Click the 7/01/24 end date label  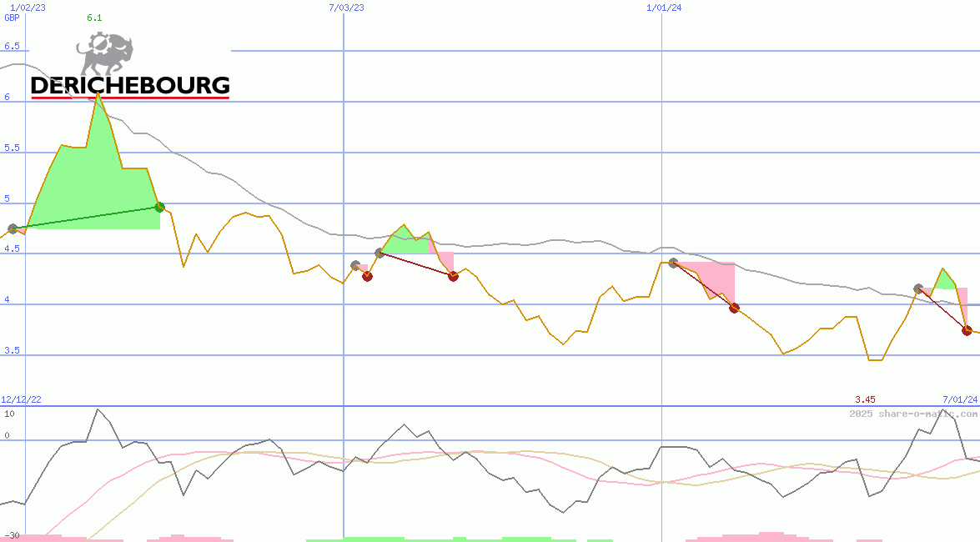tap(959, 400)
